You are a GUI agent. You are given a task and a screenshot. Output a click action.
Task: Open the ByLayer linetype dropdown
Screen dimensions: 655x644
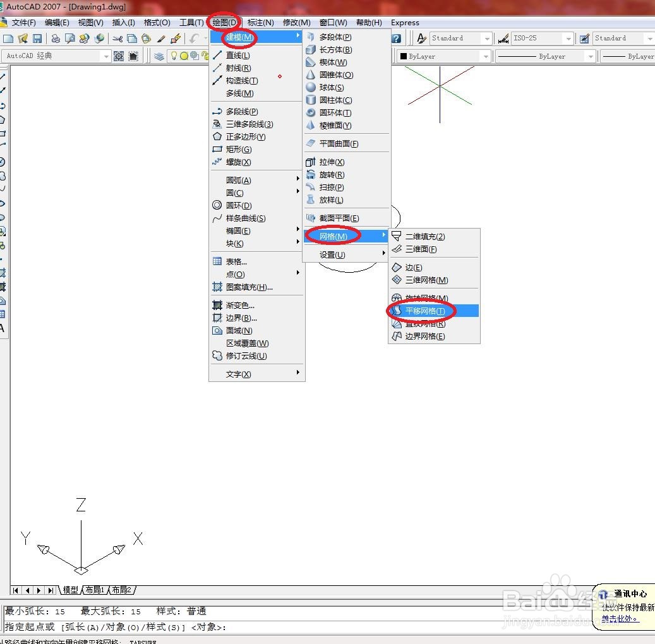point(590,56)
